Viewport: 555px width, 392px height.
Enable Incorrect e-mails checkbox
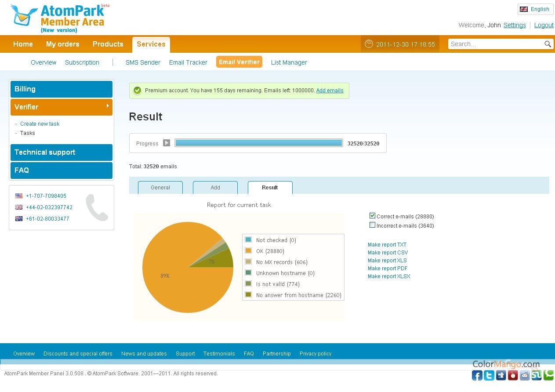pyautogui.click(x=372, y=225)
